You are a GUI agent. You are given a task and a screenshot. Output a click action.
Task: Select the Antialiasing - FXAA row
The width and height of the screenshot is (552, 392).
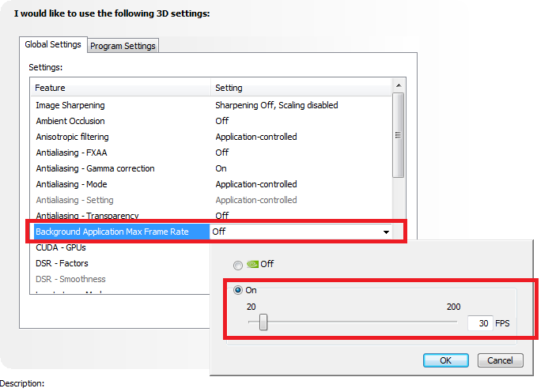tap(211, 153)
